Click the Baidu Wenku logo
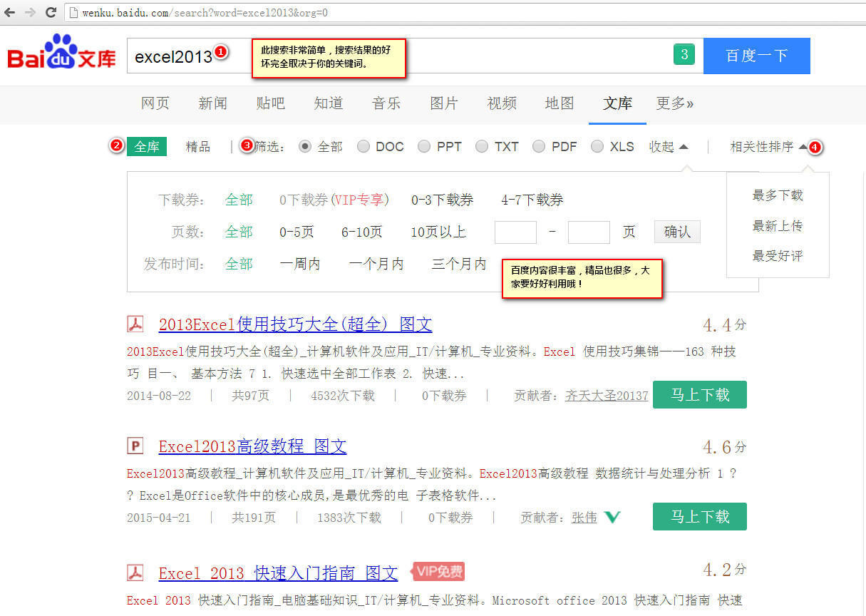This screenshot has height=616, width=866. [x=62, y=53]
